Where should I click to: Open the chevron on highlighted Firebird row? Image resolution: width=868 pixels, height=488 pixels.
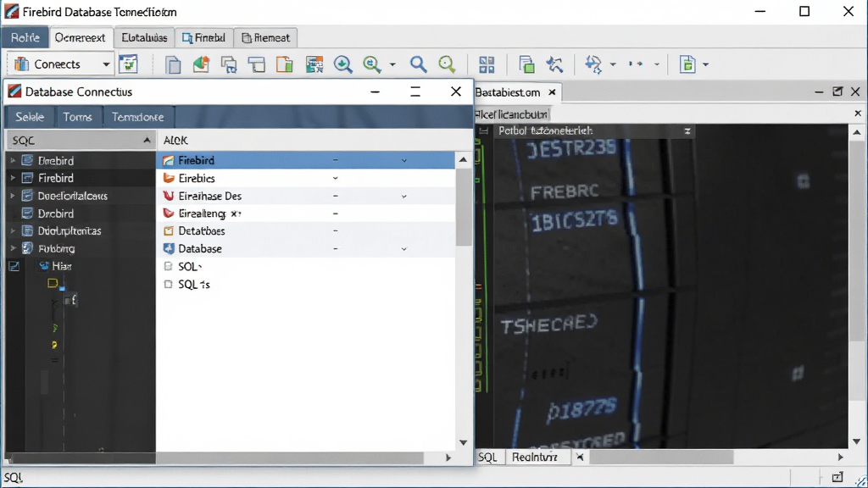pyautogui.click(x=404, y=160)
